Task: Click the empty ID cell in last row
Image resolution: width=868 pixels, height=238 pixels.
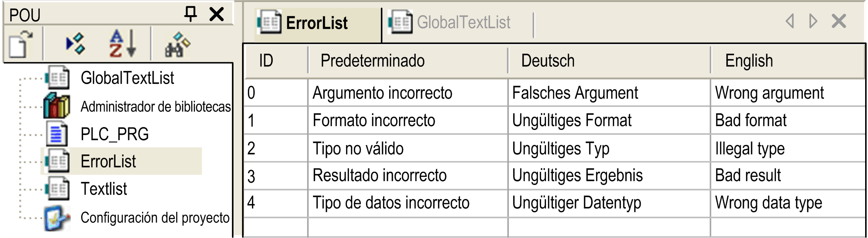Action: coord(276,227)
